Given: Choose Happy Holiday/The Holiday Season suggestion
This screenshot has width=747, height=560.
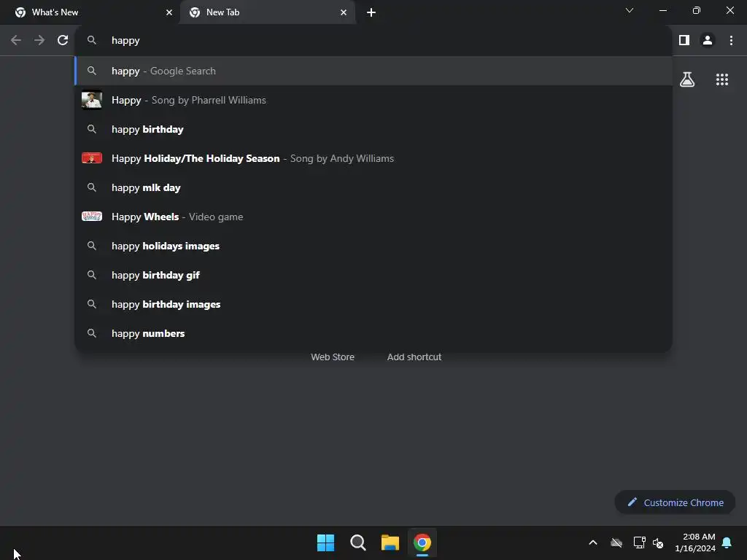Looking at the screenshot, I should coord(373,158).
